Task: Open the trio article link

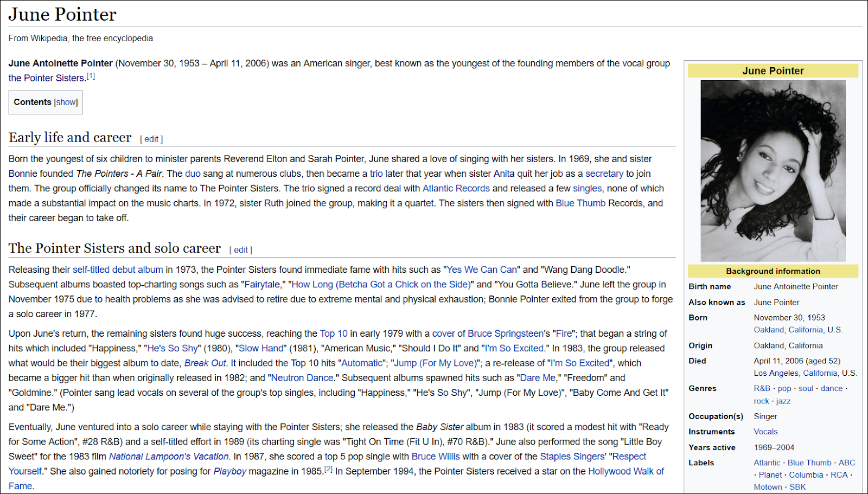Action: coord(376,174)
